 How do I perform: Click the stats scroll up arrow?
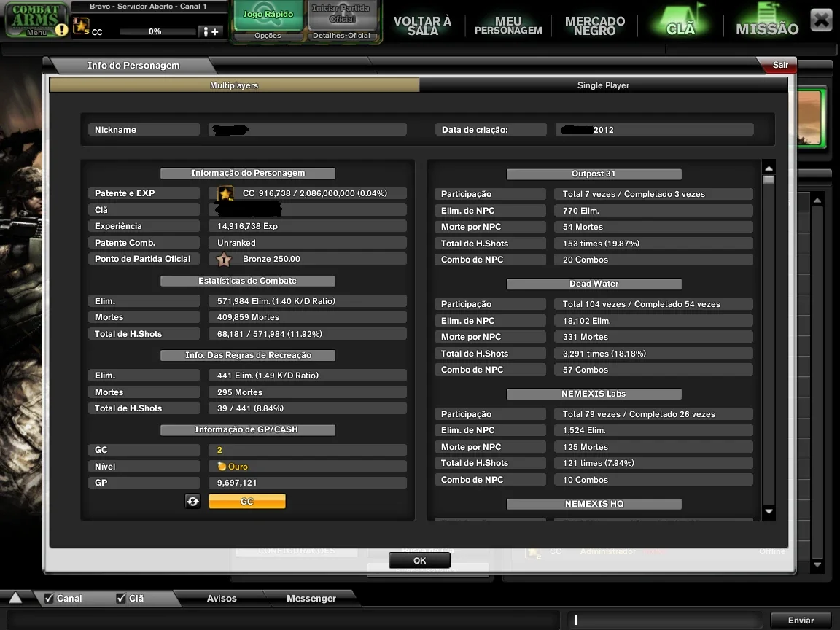(769, 168)
